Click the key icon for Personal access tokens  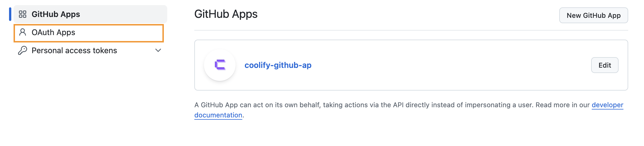tap(23, 50)
